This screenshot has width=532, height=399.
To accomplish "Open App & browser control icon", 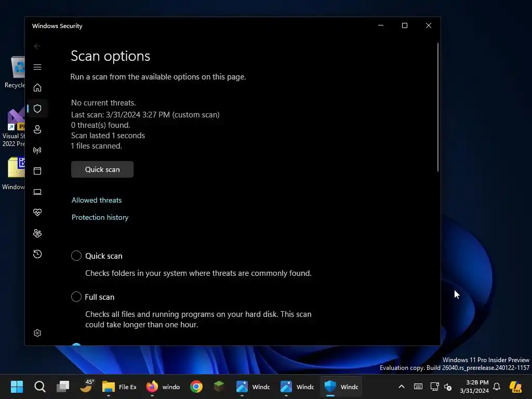I will pos(37,170).
